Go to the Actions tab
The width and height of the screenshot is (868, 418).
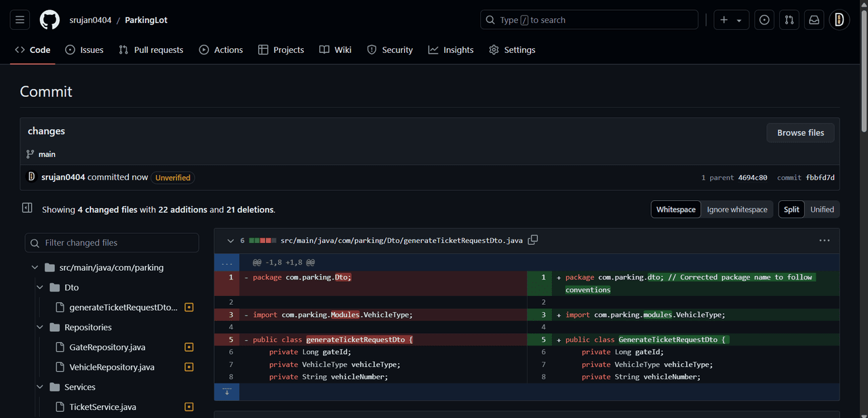click(221, 50)
